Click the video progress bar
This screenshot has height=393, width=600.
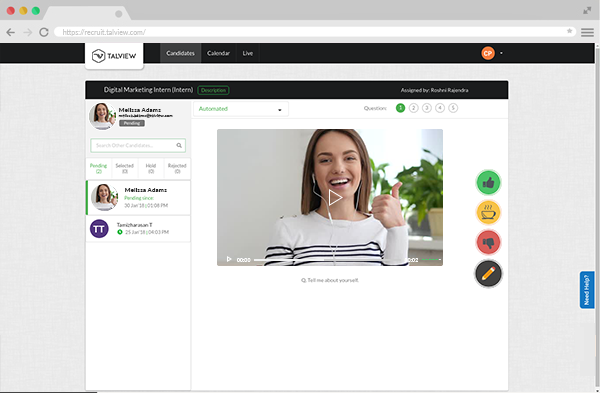[328, 260]
